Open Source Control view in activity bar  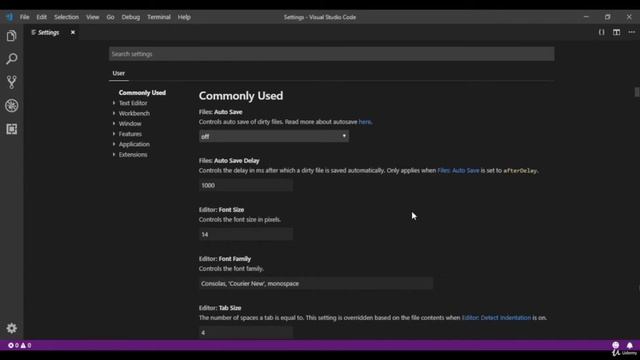11,82
